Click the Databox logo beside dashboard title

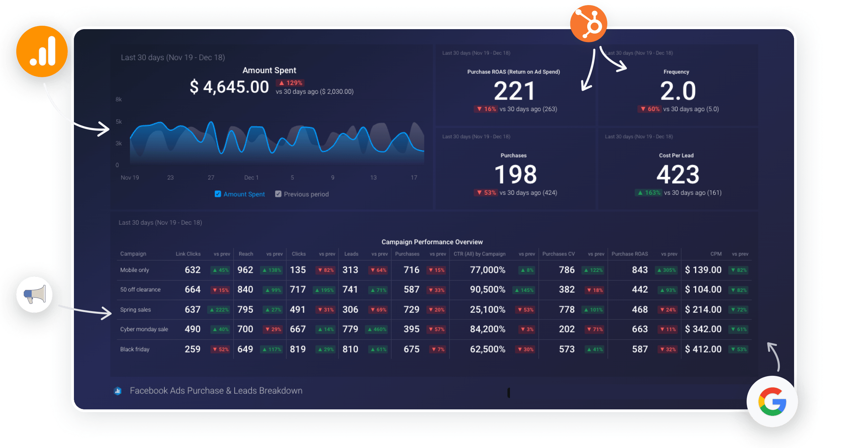pos(118,391)
